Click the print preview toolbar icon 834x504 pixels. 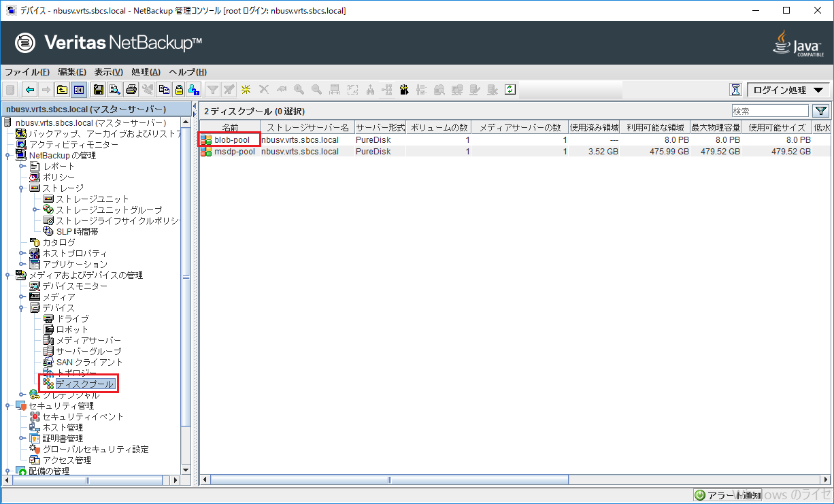pyautogui.click(x=115, y=90)
